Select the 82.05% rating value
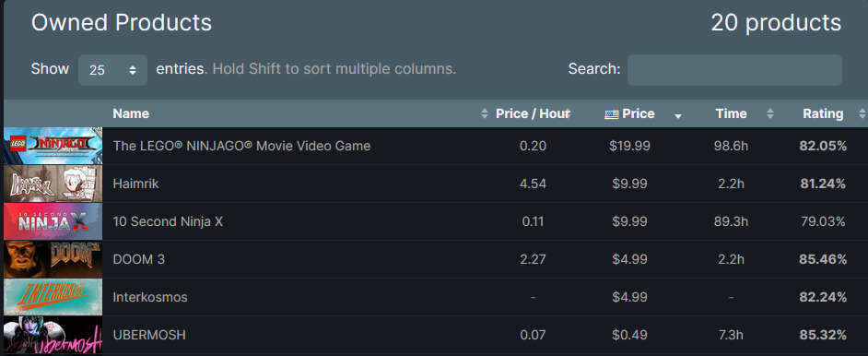Viewport: 868px width, 356px height. pyautogui.click(x=823, y=146)
